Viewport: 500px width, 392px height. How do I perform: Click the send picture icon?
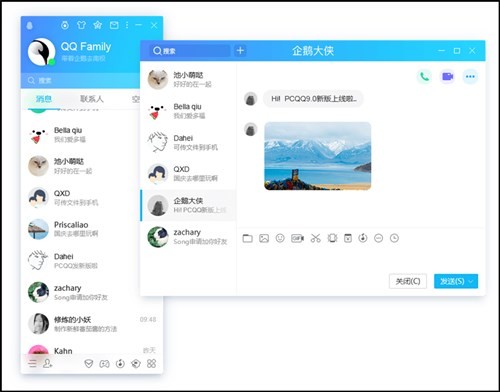pos(264,238)
